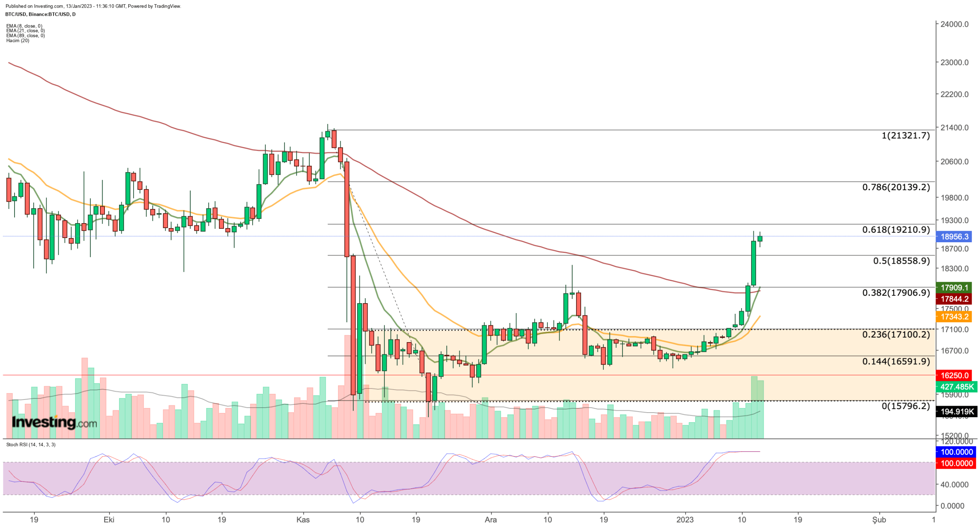
Task: Click the Şub month label on time axis
Action: coord(879,519)
